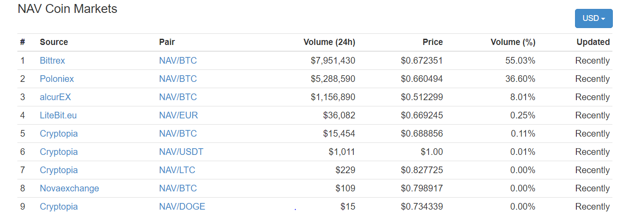Viewport: 644px width, 223px height.
Task: Open the USD currency dropdown
Action: (593, 18)
